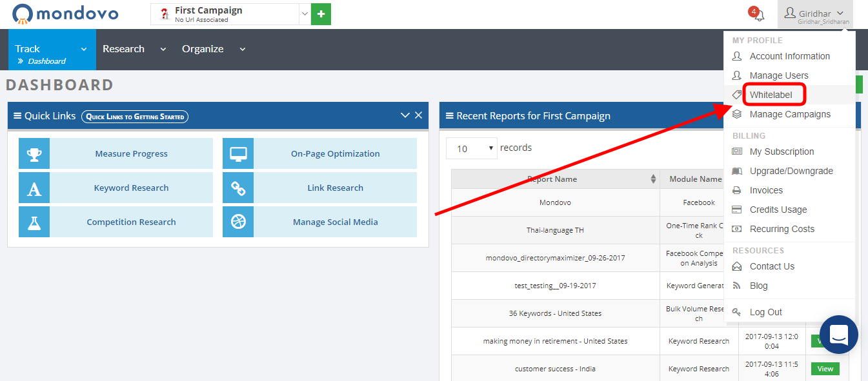Click the My Subscription card icon
This screenshot has width=868, height=381.
(737, 151)
